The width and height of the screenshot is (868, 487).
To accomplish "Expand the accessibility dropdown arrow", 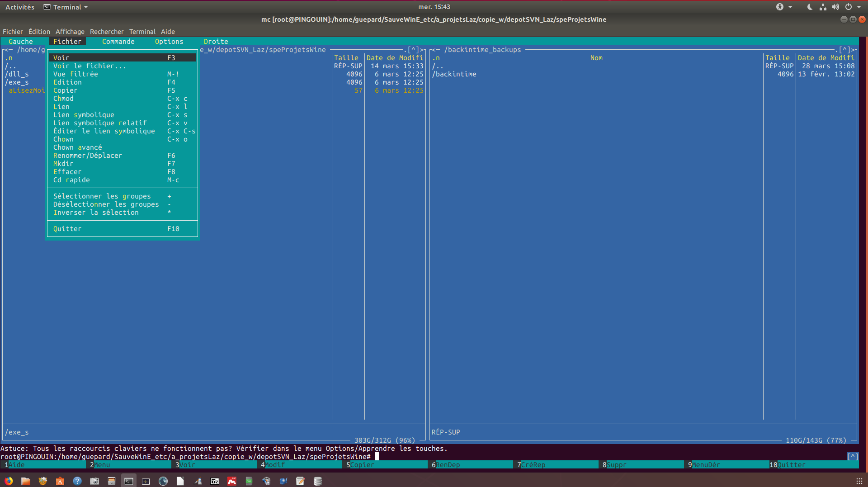I will [x=790, y=7].
